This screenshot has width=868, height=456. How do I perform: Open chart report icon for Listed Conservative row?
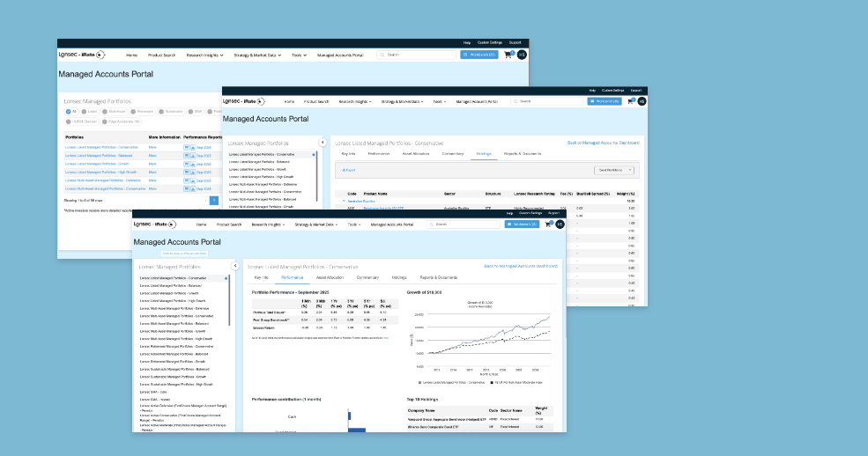[193, 148]
